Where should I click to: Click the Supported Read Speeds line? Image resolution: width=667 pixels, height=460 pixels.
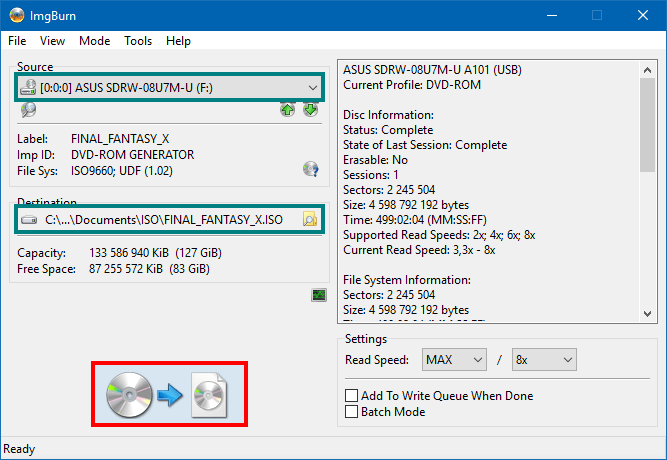(x=439, y=235)
